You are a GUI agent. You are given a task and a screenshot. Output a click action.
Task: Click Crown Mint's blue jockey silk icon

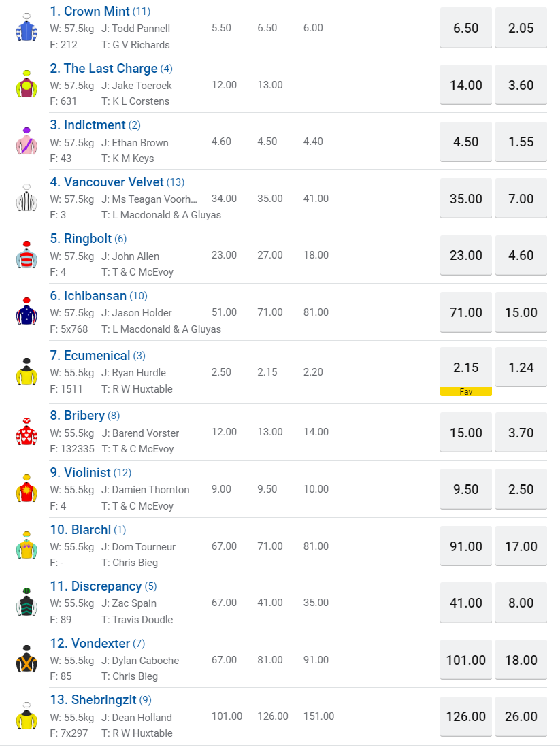27,28
